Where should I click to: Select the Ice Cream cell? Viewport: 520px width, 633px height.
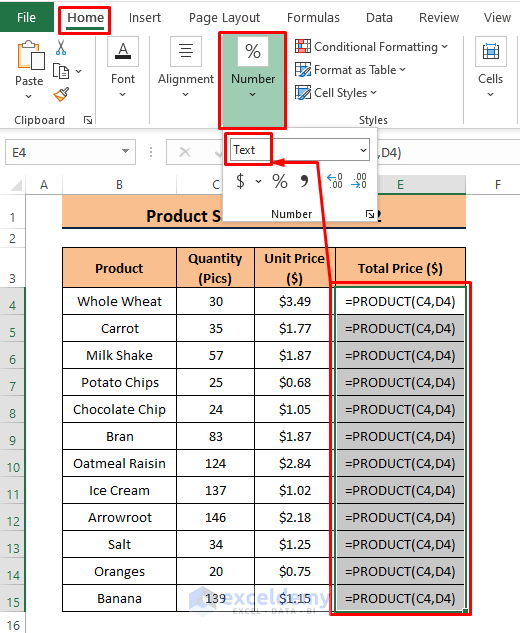pos(120,490)
